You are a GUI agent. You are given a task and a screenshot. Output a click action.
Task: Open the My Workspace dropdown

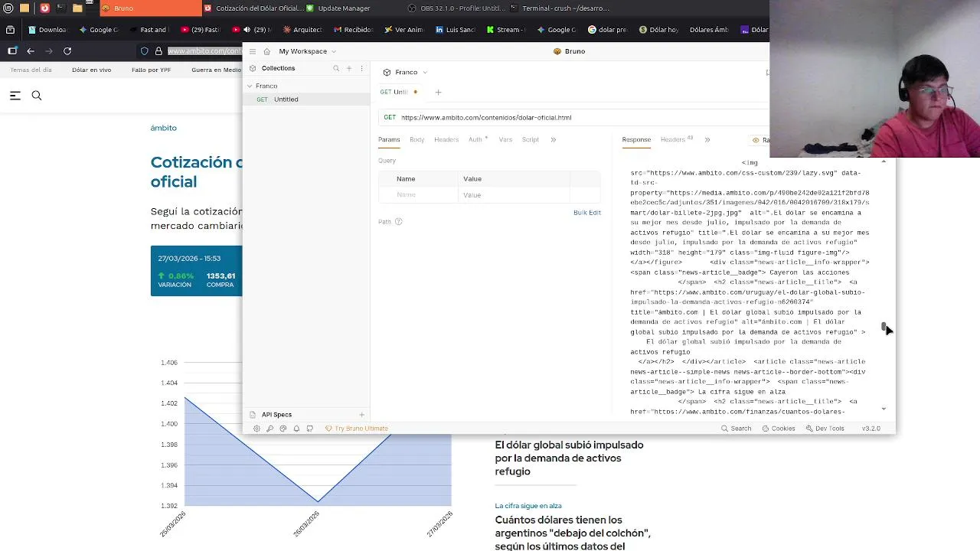tap(308, 51)
